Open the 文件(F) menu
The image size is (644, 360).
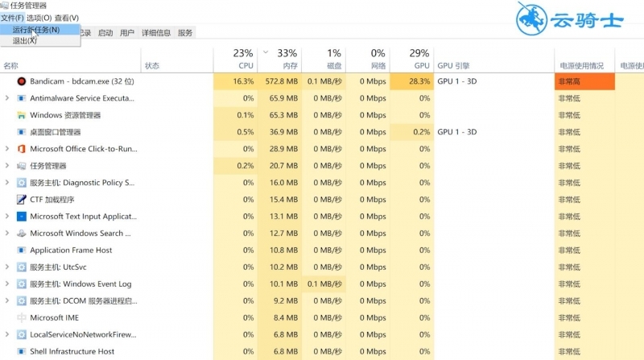[x=12, y=18]
